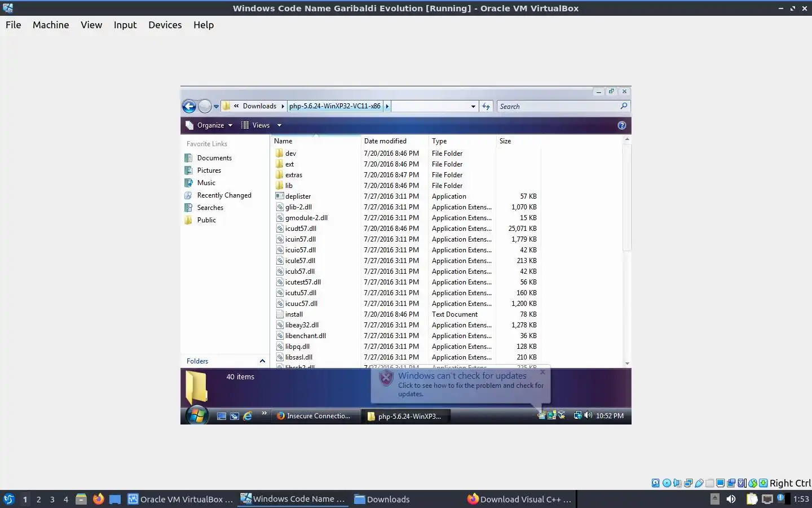Click the Views button
Viewport: 812px width, 508px height.
255,125
